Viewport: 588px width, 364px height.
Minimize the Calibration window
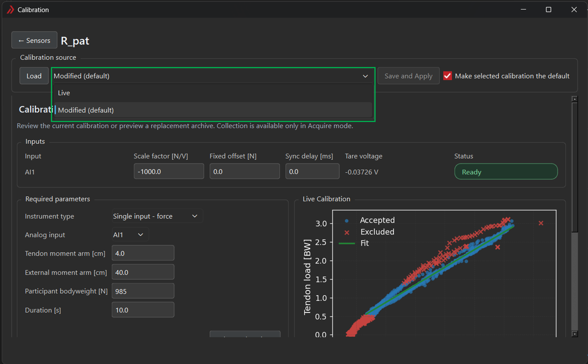[x=523, y=10]
